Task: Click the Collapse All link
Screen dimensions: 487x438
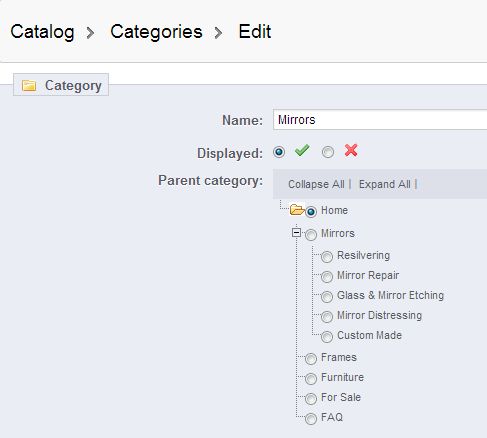Action: (x=316, y=184)
